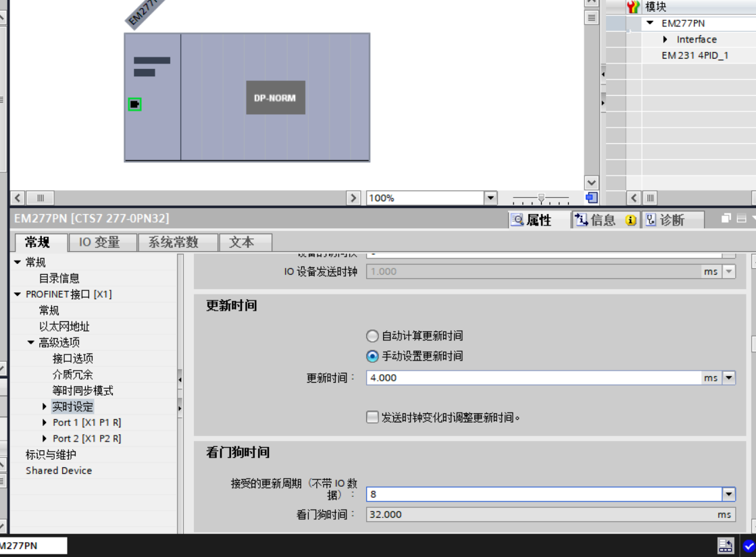The image size is (756, 557).
Task: Select 目录信息 in the tree
Action: (59, 278)
